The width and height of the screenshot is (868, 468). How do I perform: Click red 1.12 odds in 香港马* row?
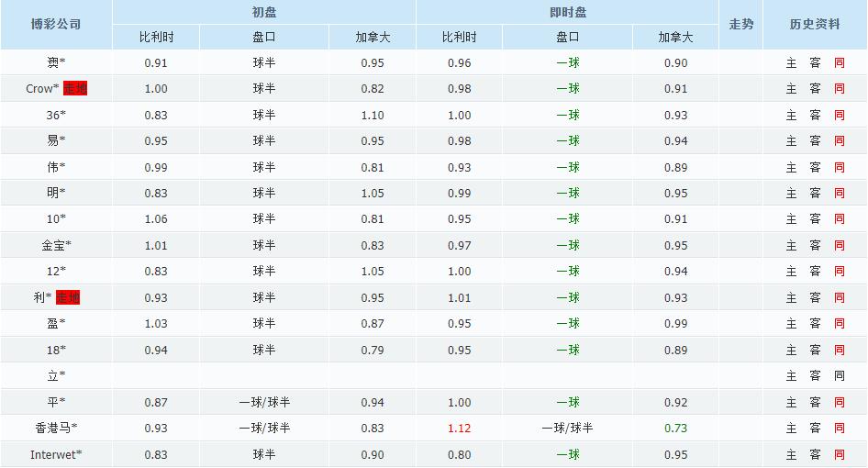[x=460, y=429]
